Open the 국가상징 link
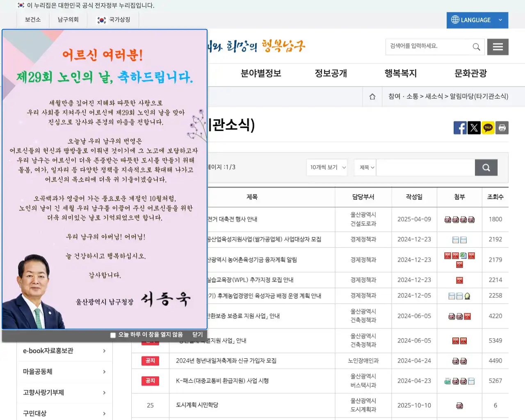 [x=114, y=20]
